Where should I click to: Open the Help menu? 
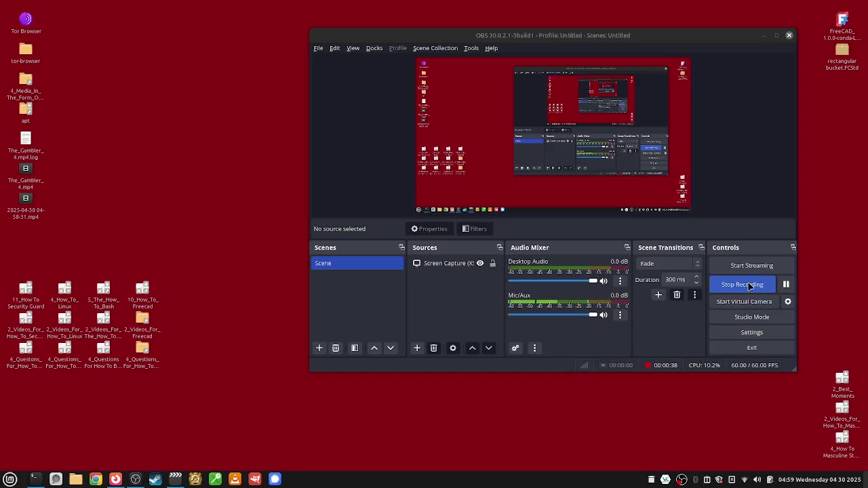point(492,48)
